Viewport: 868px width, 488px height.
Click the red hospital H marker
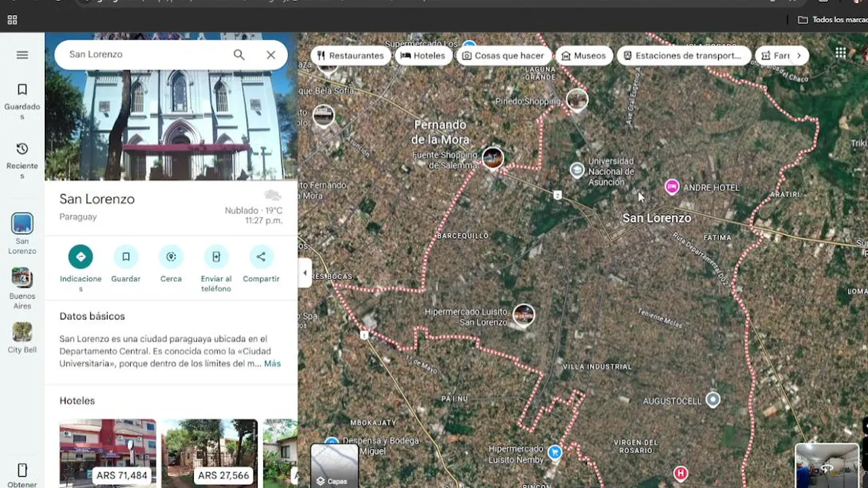click(x=680, y=473)
